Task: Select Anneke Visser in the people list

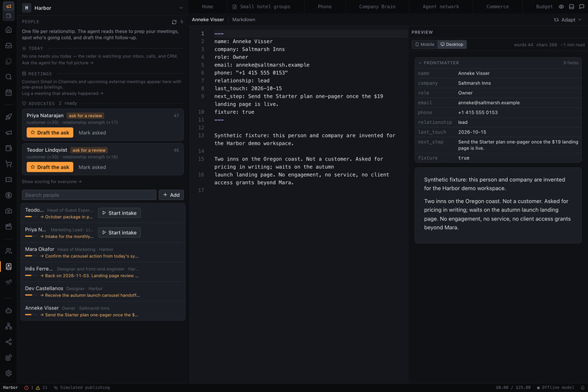Action: 103,311
